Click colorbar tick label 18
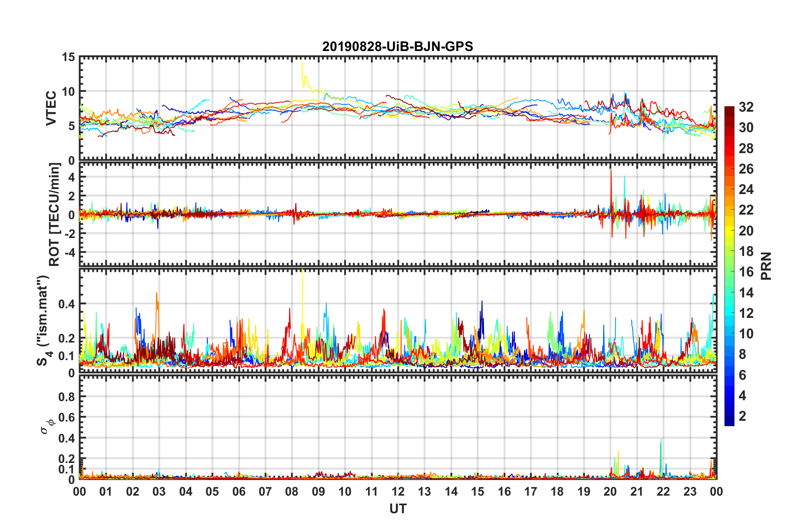Image resolution: width=796 pixels, height=532 pixels. click(x=746, y=251)
